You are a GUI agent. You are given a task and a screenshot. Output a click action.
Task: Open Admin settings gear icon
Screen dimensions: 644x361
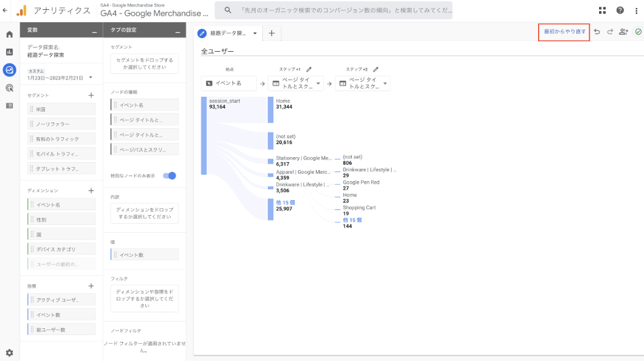[9, 353]
